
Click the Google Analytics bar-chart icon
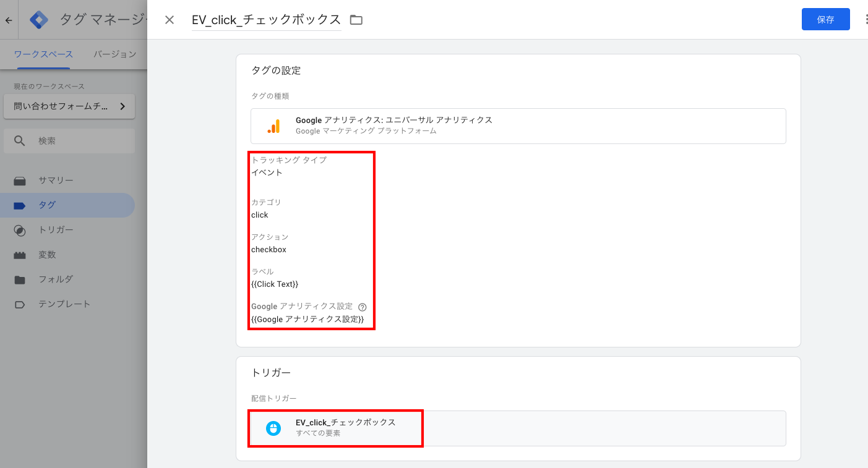273,126
